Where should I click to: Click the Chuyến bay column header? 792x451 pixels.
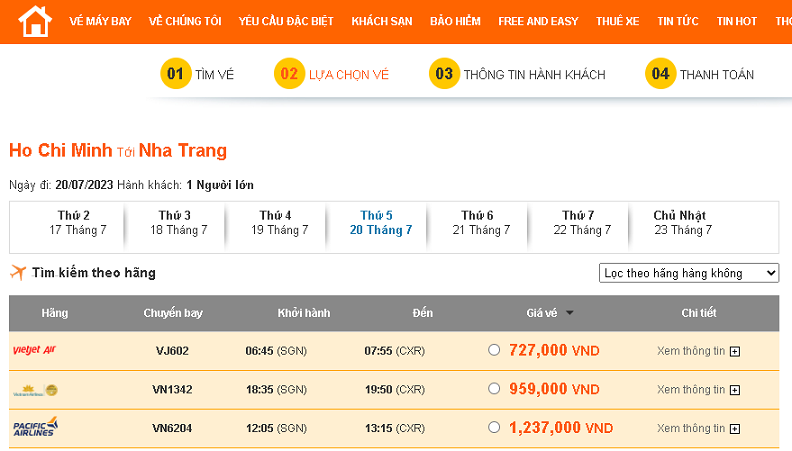[173, 313]
